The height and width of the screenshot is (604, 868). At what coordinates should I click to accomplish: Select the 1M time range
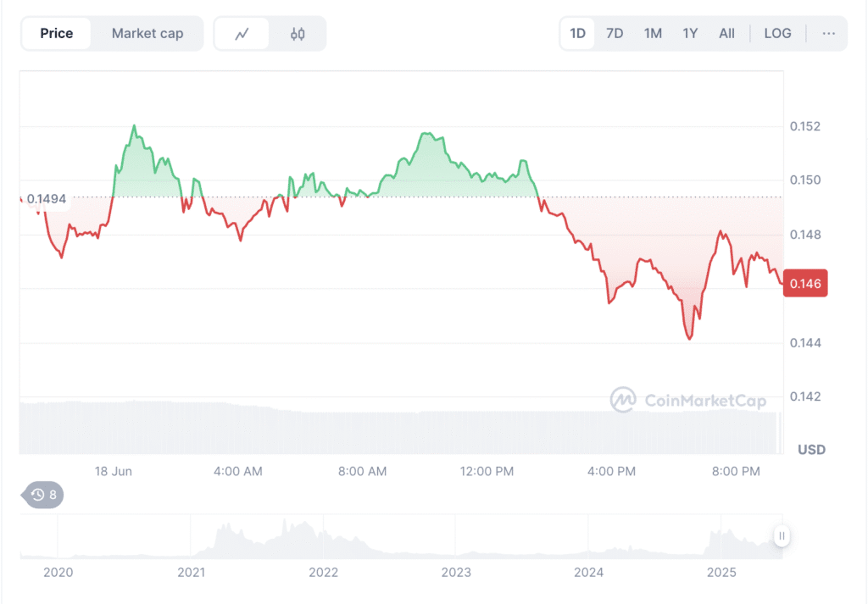653,34
